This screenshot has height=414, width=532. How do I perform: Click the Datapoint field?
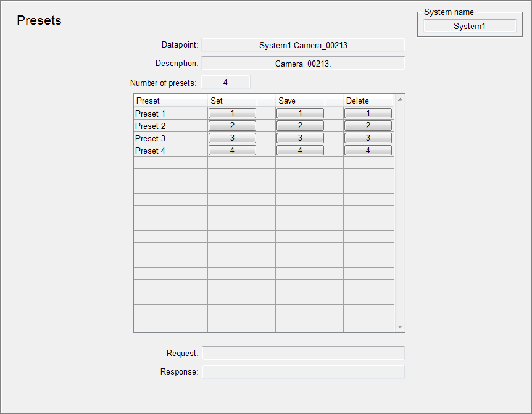point(303,45)
